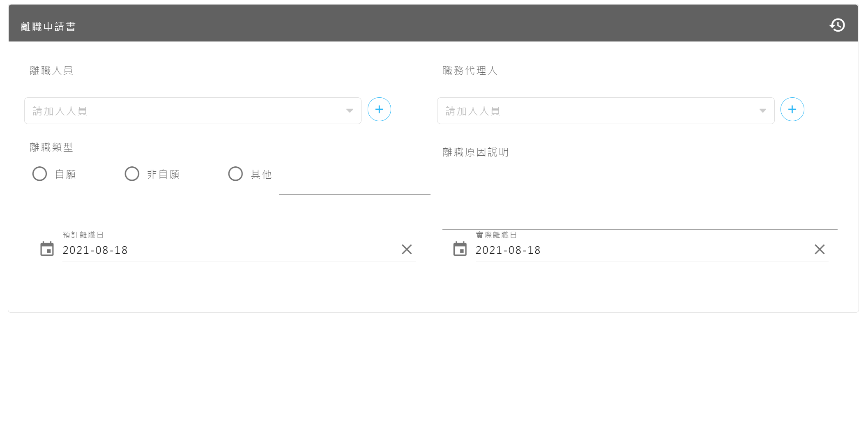Click the 離職類型 section label
Viewport: 868px width, 426px height.
pyautogui.click(x=51, y=147)
